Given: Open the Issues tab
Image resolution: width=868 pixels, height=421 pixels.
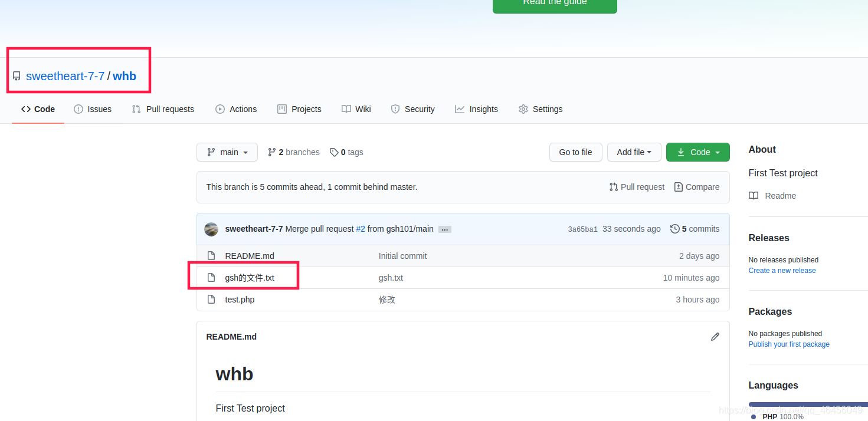Looking at the screenshot, I should click(93, 109).
